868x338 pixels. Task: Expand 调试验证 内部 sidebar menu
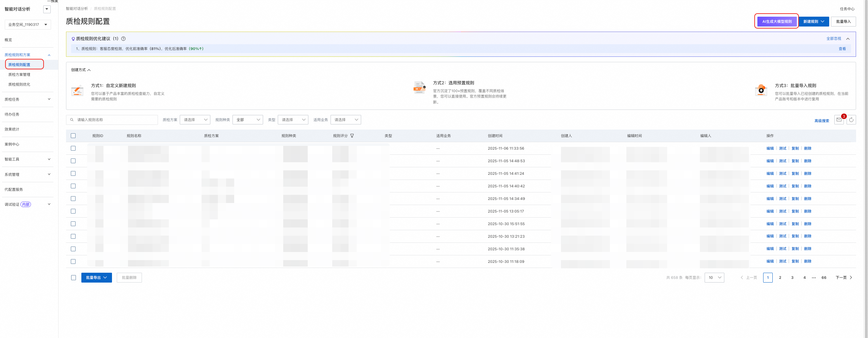[x=27, y=204]
